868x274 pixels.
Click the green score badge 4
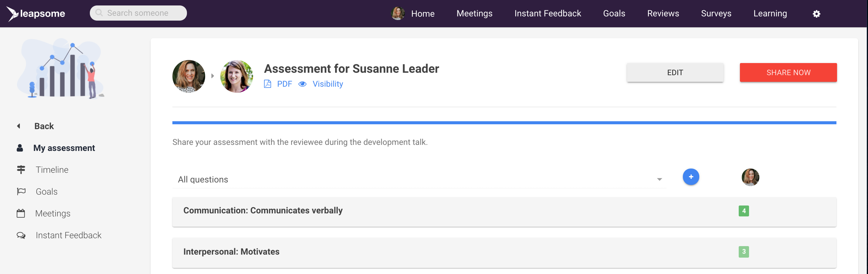[x=744, y=211]
